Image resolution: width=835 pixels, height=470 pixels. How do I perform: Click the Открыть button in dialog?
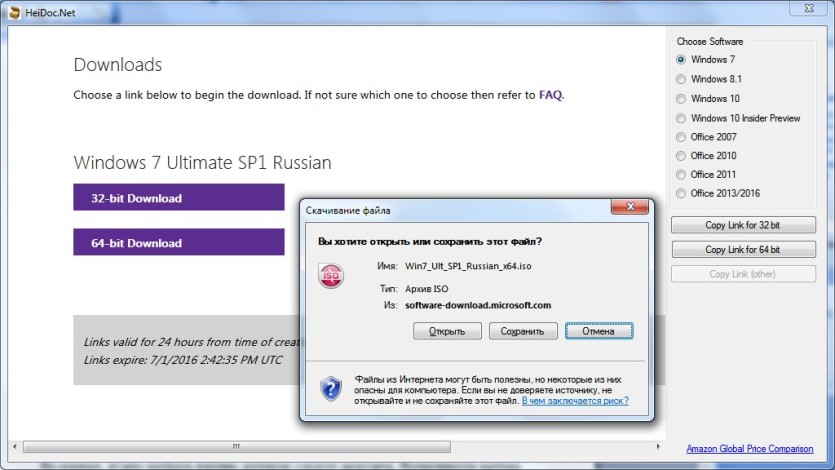[x=447, y=331]
